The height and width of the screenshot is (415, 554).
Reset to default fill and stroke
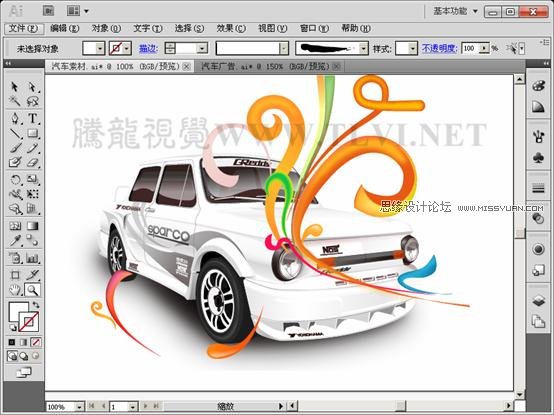click(13, 327)
